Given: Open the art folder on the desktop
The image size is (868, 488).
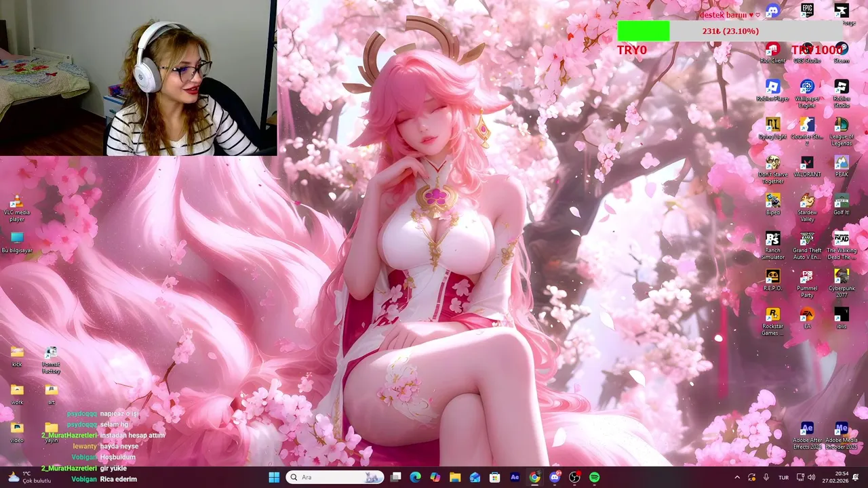Looking at the screenshot, I should 51,394.
